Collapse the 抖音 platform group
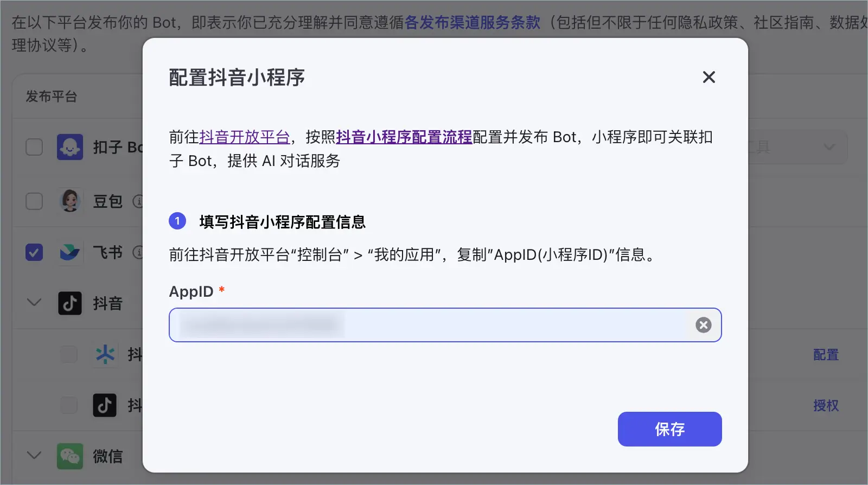Viewport: 868px width, 485px height. click(34, 303)
